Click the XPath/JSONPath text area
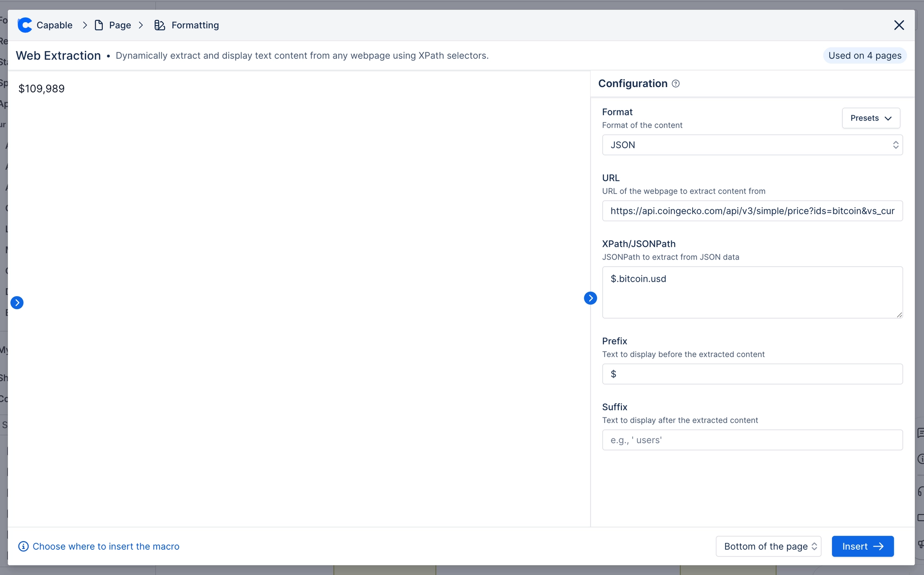The height and width of the screenshot is (575, 924). click(752, 292)
